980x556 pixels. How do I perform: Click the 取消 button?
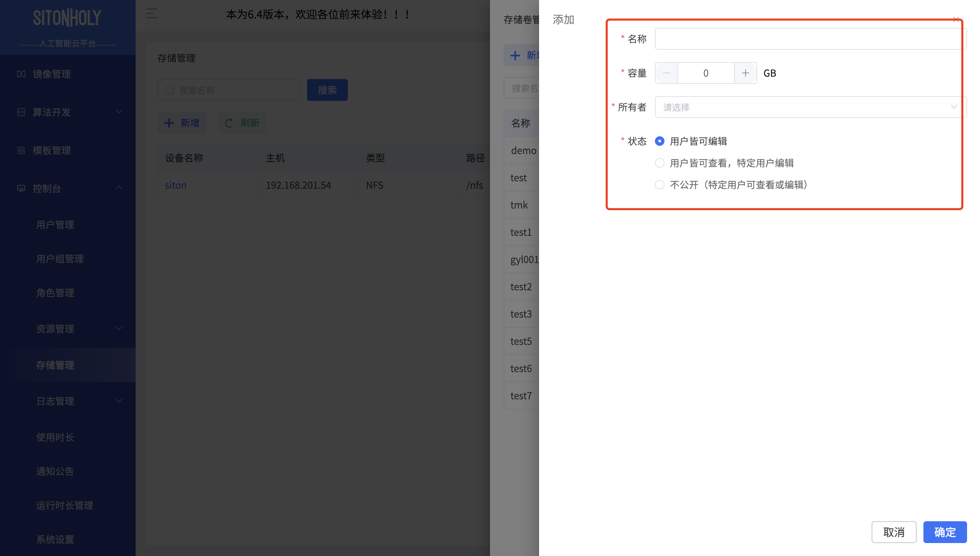coord(894,532)
